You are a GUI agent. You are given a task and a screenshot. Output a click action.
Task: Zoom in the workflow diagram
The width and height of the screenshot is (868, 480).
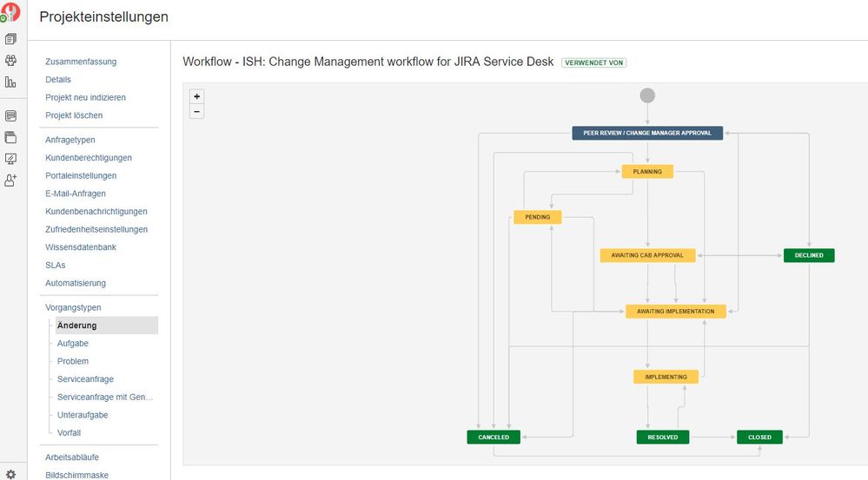[x=196, y=96]
